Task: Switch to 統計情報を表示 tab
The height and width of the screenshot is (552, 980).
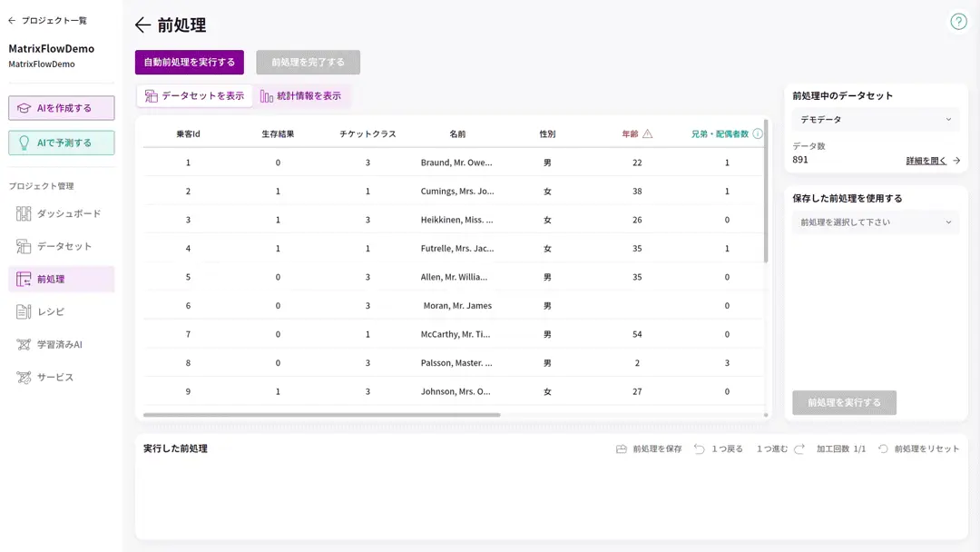Action: tap(300, 95)
